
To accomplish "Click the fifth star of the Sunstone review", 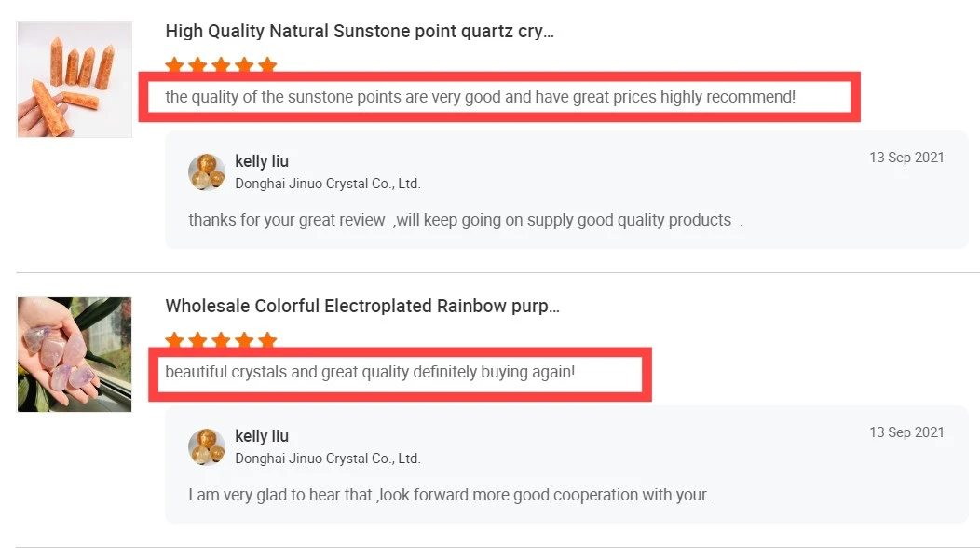I will click(x=268, y=65).
